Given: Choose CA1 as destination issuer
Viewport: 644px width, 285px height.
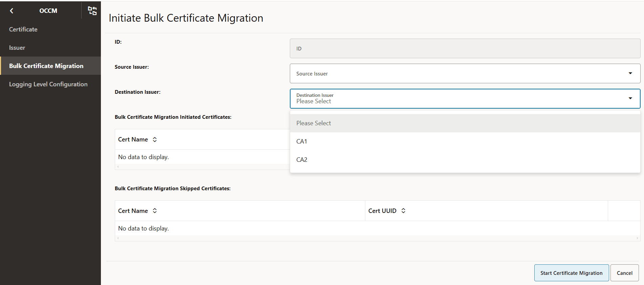Looking at the screenshot, I should [x=302, y=141].
